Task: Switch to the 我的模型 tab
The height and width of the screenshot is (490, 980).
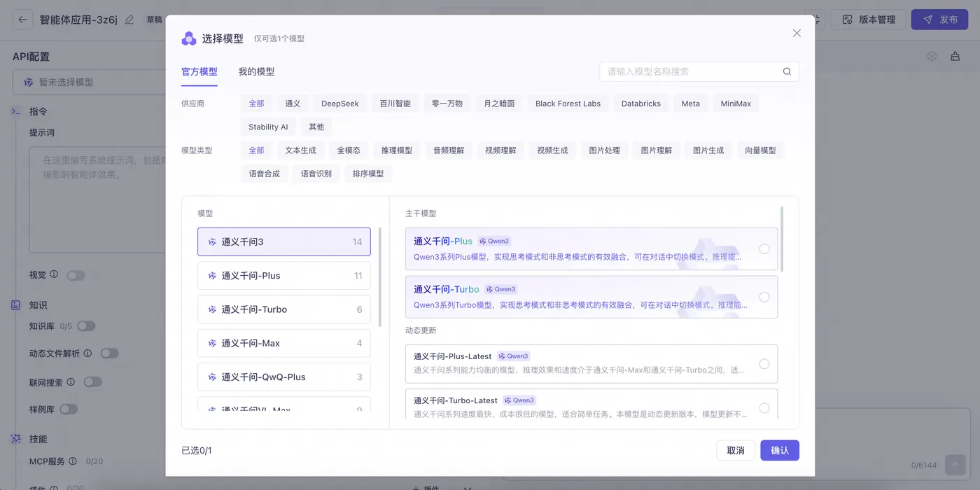Action: click(256, 71)
